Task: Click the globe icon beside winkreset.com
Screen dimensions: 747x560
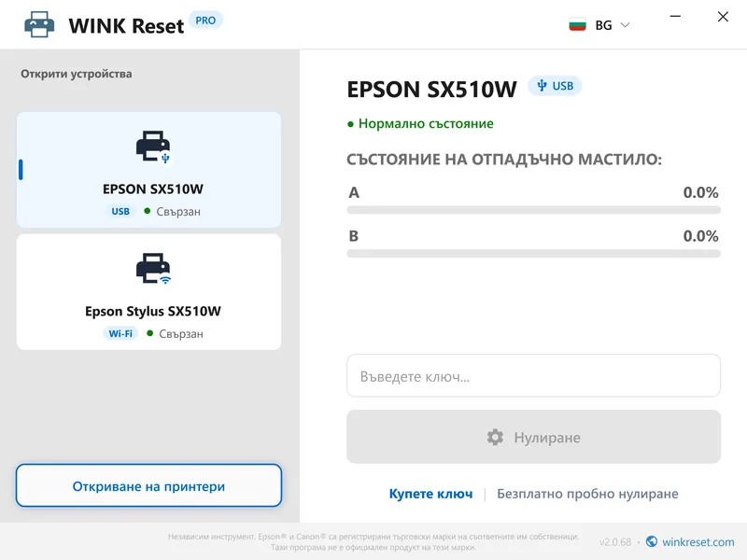Action: (x=652, y=541)
